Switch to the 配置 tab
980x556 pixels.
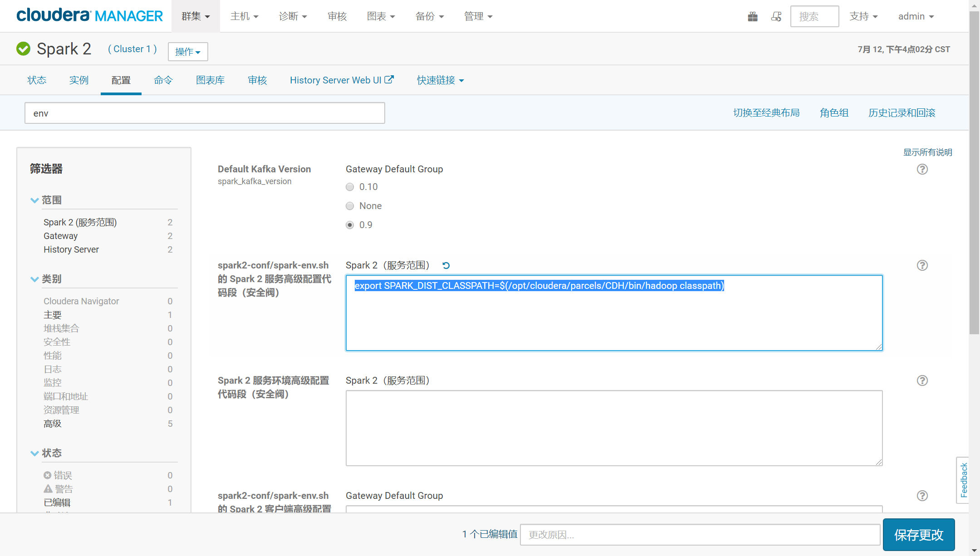[121, 80]
